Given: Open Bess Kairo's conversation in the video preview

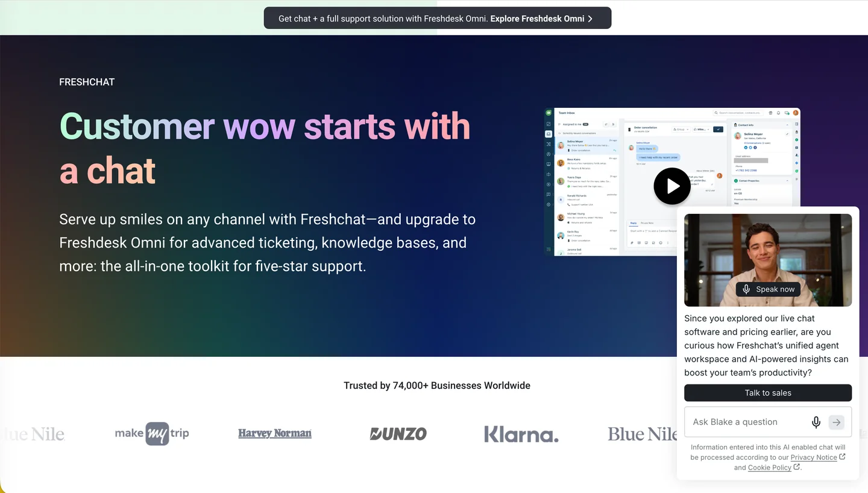Looking at the screenshot, I should pyautogui.click(x=587, y=163).
